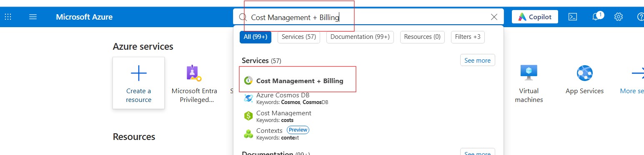Open the help question mark icon
Screen dimensions: 644x155
click(641, 17)
